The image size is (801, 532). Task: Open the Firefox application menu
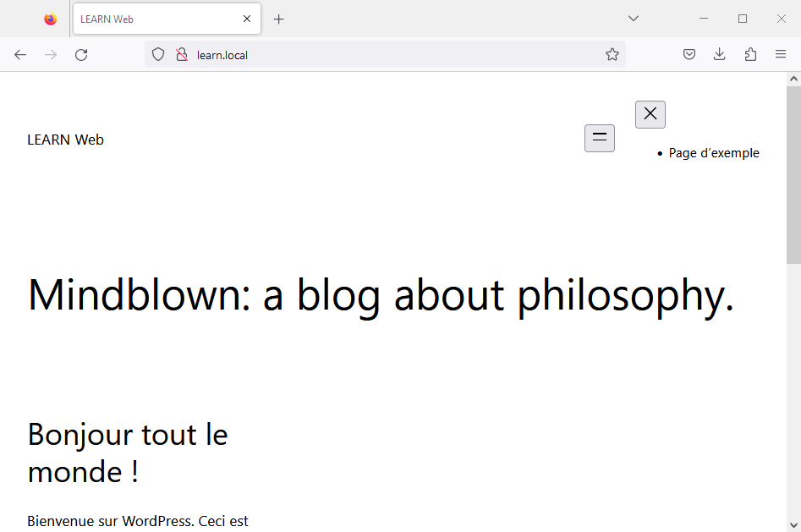click(x=781, y=55)
